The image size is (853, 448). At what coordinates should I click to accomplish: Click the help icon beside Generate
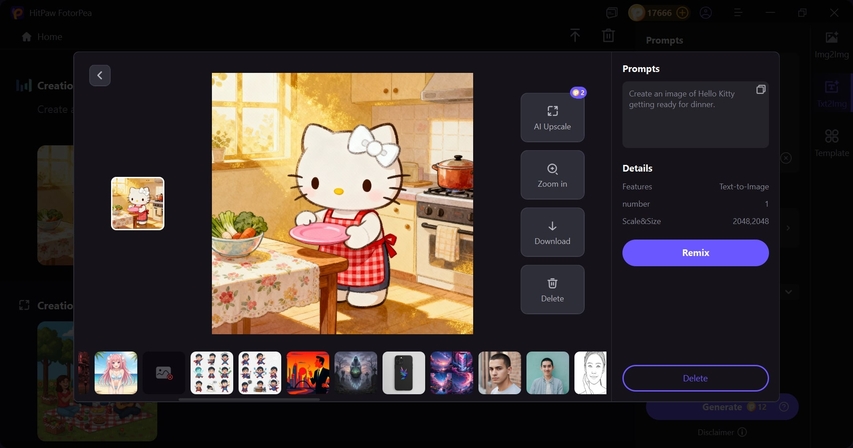tap(784, 407)
